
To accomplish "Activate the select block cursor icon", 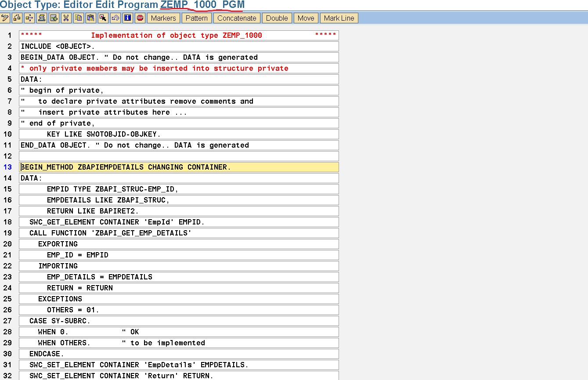I will 103,18.
